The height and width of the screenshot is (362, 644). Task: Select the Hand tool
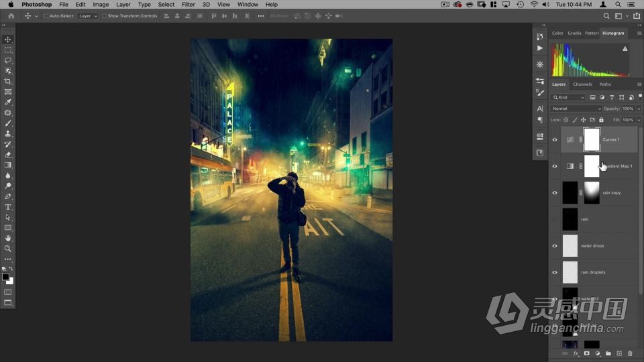pyautogui.click(x=8, y=238)
